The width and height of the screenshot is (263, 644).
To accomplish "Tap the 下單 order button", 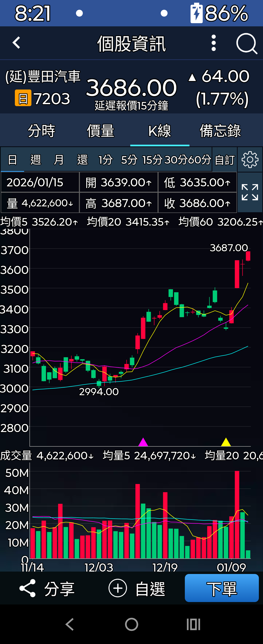I will 222,588.
